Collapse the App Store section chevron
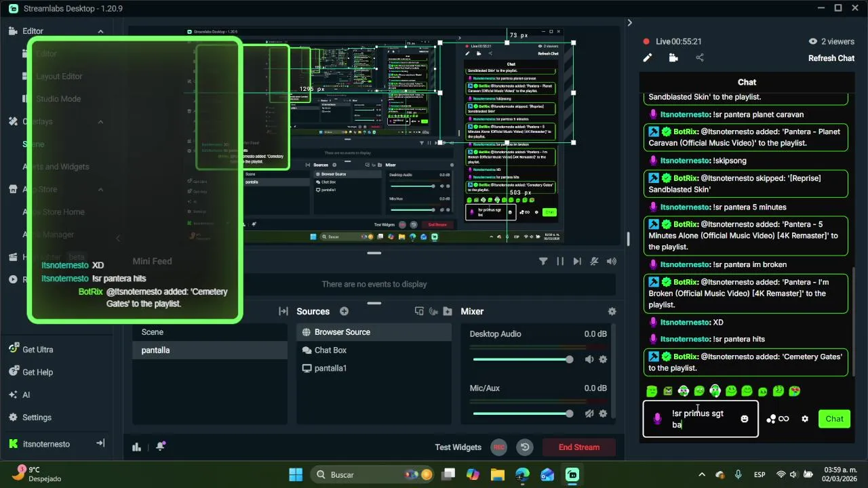This screenshot has height=488, width=868. point(101,190)
